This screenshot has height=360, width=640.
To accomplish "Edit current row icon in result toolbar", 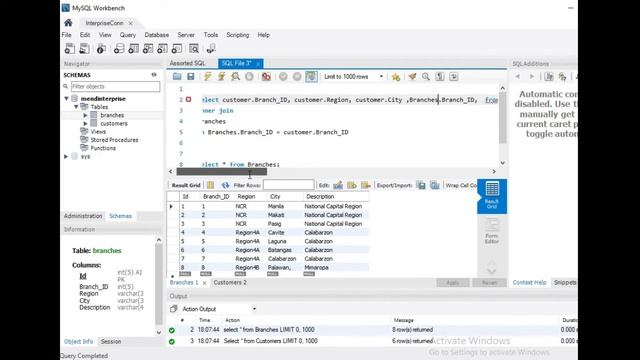I will (x=338, y=185).
